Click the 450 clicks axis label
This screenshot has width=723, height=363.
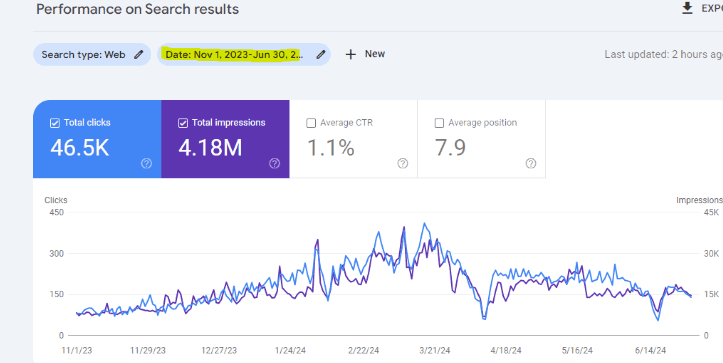point(56,213)
